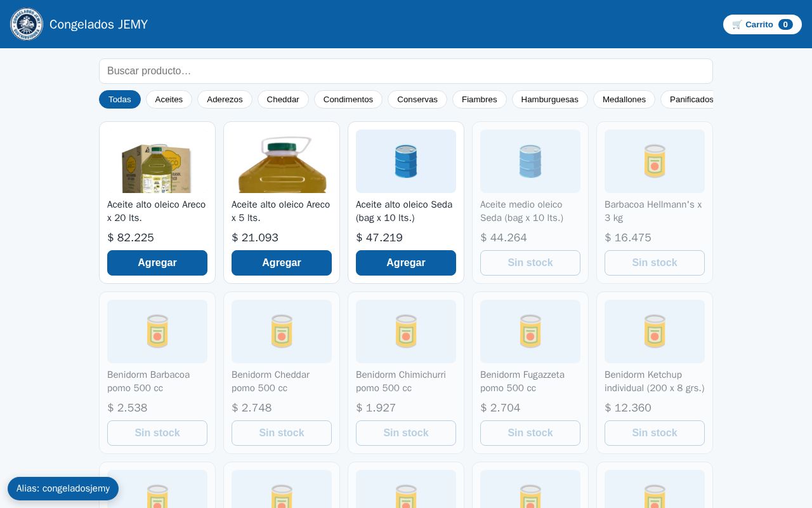This screenshot has height=508, width=812.
Task: Click the can icon for Benidorm Fugazzeta
Action: coord(530,331)
